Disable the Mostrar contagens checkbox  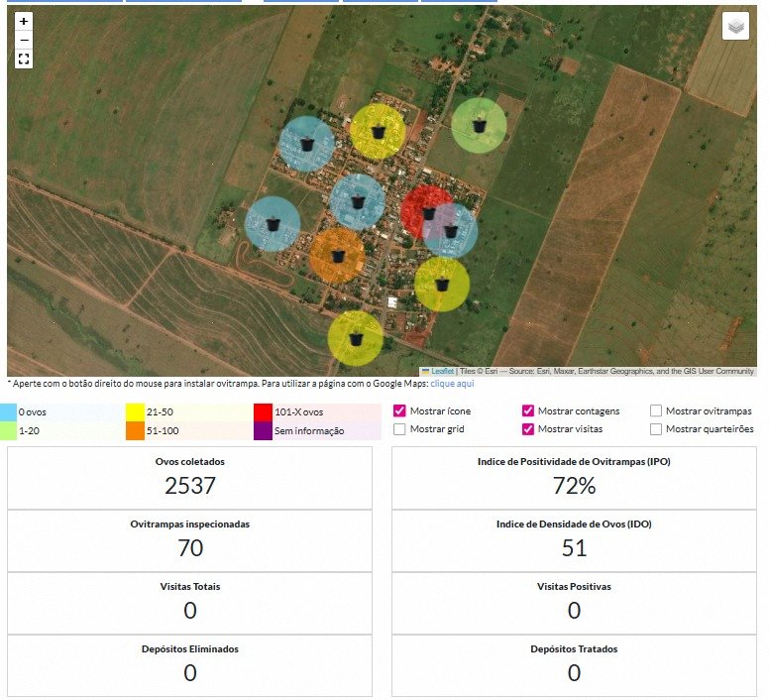point(528,410)
